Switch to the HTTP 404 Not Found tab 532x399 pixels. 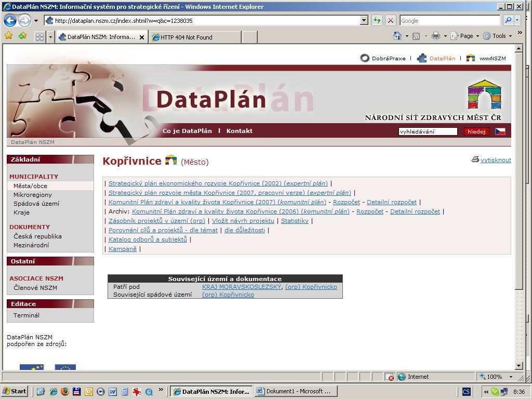(196, 37)
